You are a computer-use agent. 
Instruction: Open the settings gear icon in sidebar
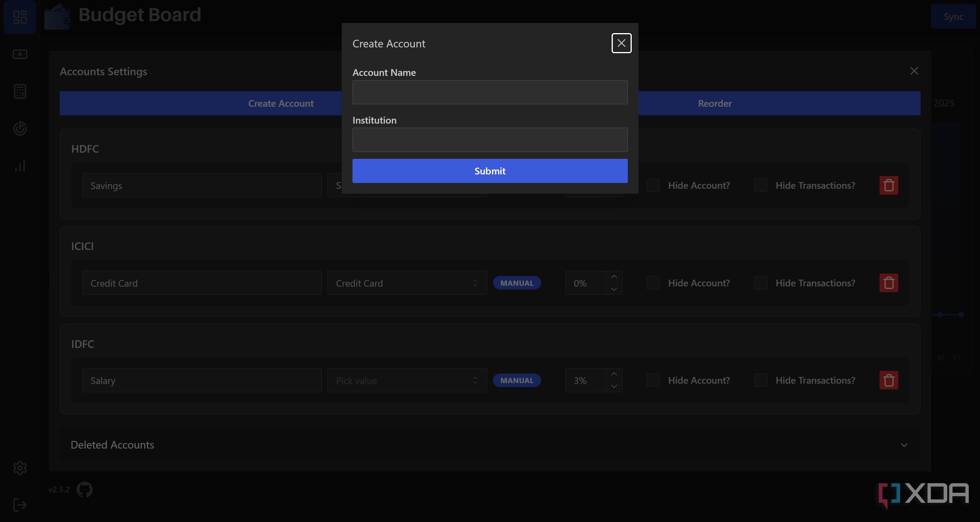coord(20,468)
